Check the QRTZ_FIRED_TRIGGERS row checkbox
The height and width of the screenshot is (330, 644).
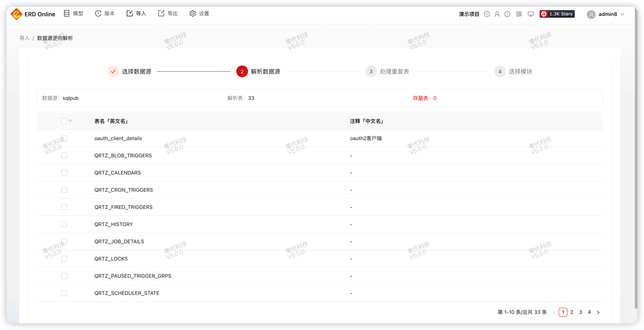64,207
